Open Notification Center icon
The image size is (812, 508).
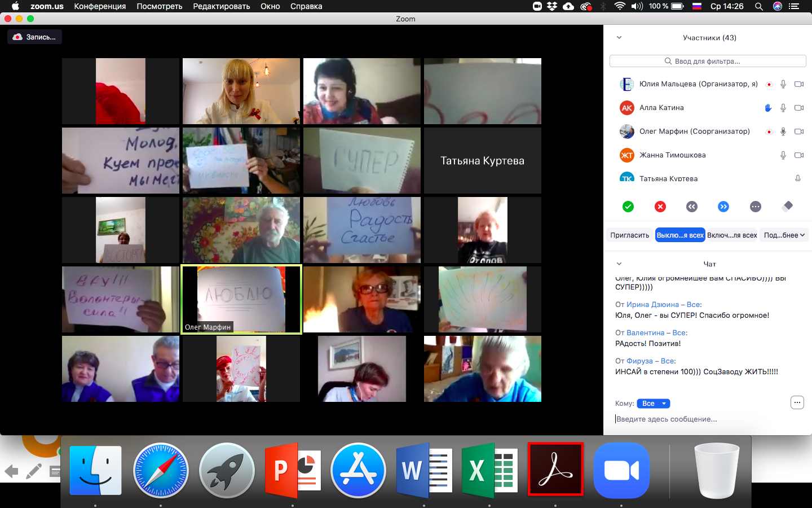click(x=795, y=6)
